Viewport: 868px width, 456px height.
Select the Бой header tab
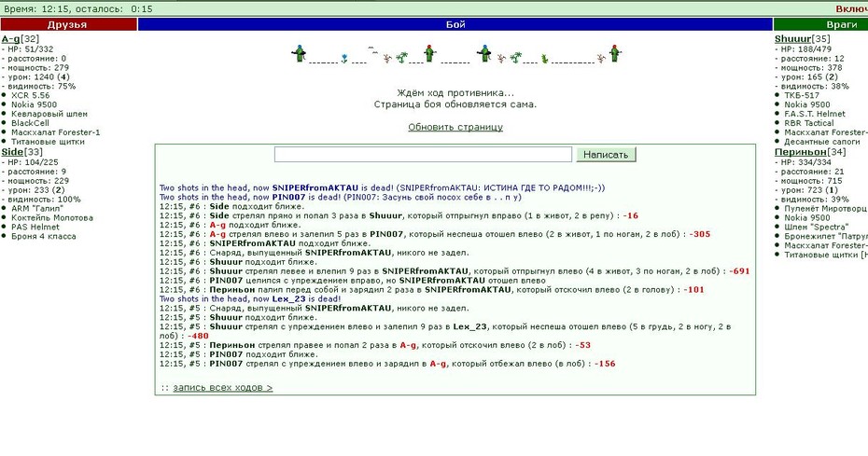[455, 24]
